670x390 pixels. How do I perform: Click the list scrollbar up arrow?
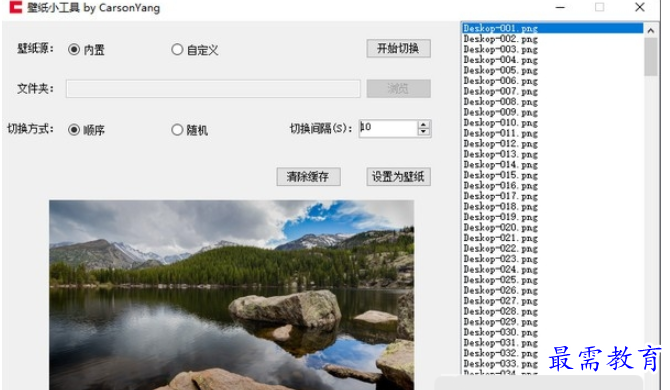click(x=651, y=30)
